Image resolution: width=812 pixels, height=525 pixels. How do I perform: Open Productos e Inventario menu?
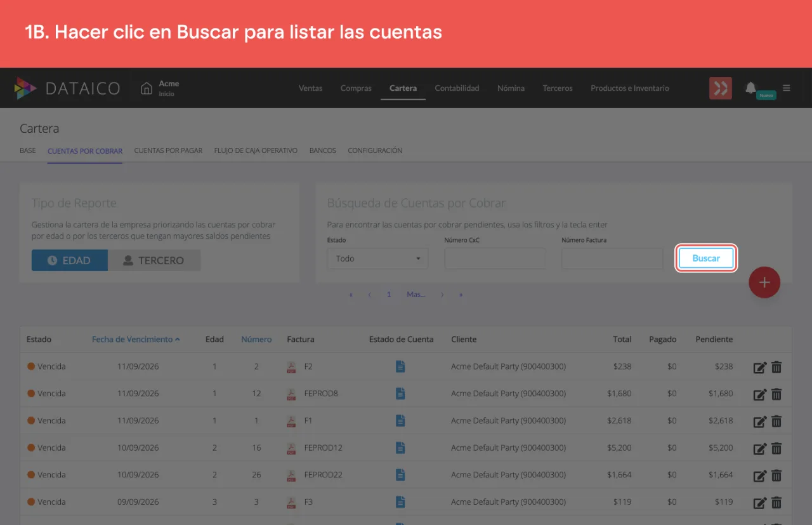tap(630, 88)
